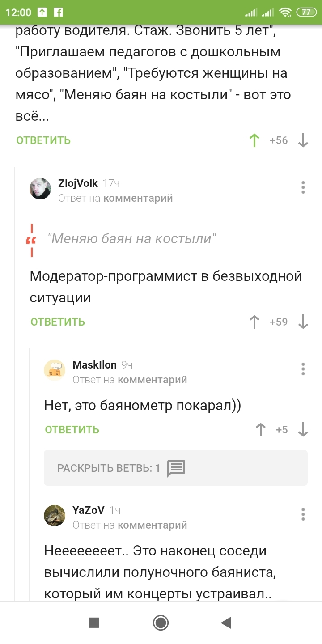This screenshot has width=322, height=644.
Task: Downvote ZlojVolk's comment
Action: coord(303,322)
